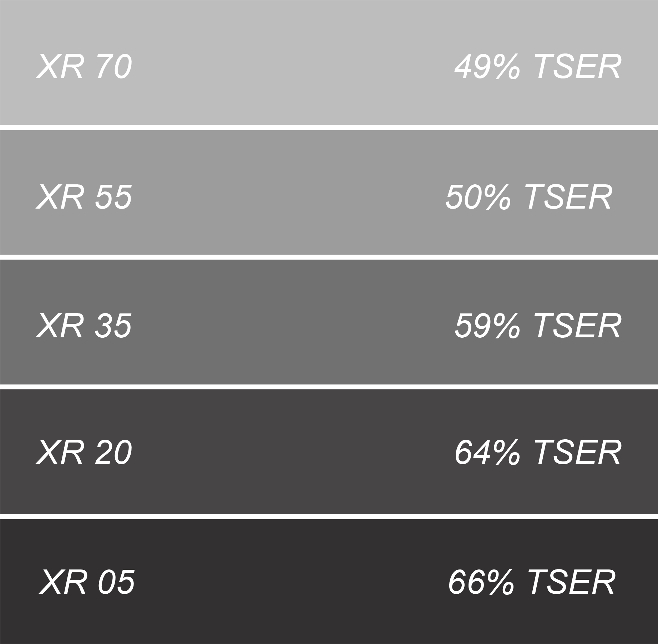Click the divider between XR 70 and XR 55
Image resolution: width=658 pixels, height=644 pixels.
(329, 127)
